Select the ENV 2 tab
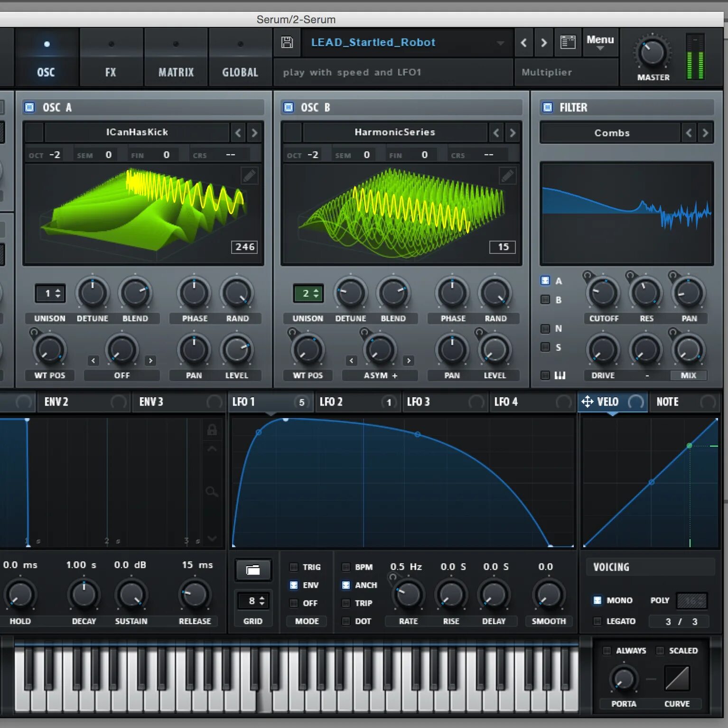 point(84,402)
